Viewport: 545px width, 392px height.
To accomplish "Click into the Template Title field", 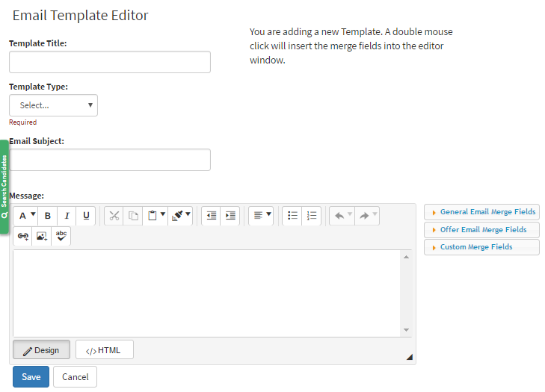I will click(x=110, y=62).
